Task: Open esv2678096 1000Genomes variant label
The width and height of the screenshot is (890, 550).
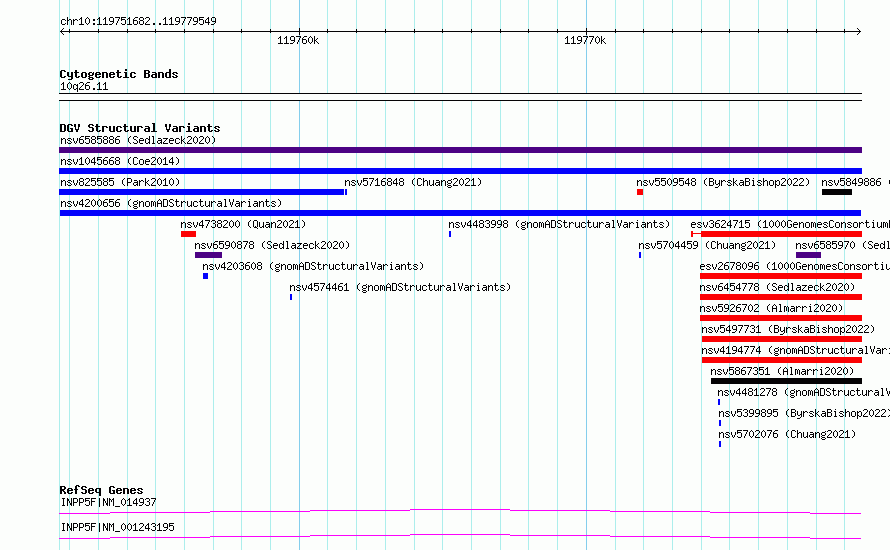Action: click(795, 266)
